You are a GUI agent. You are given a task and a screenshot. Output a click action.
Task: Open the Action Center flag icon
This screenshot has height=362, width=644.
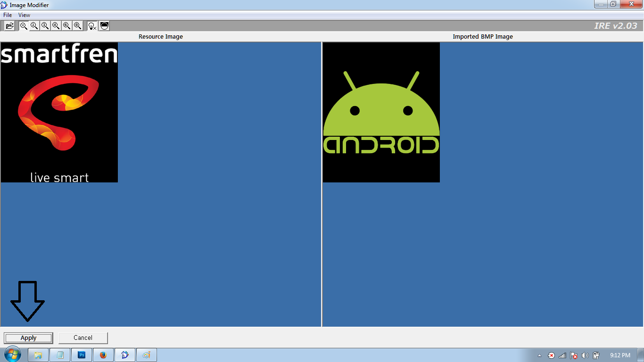[x=574, y=355]
